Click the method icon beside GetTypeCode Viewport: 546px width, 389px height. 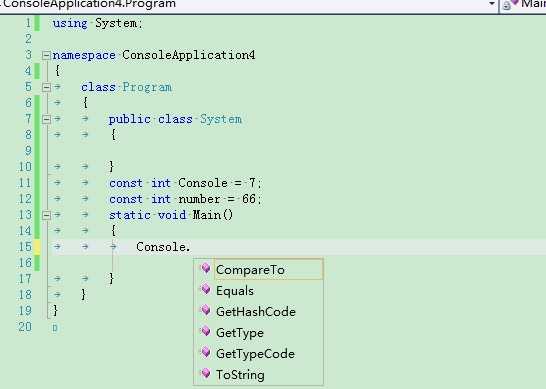click(205, 352)
